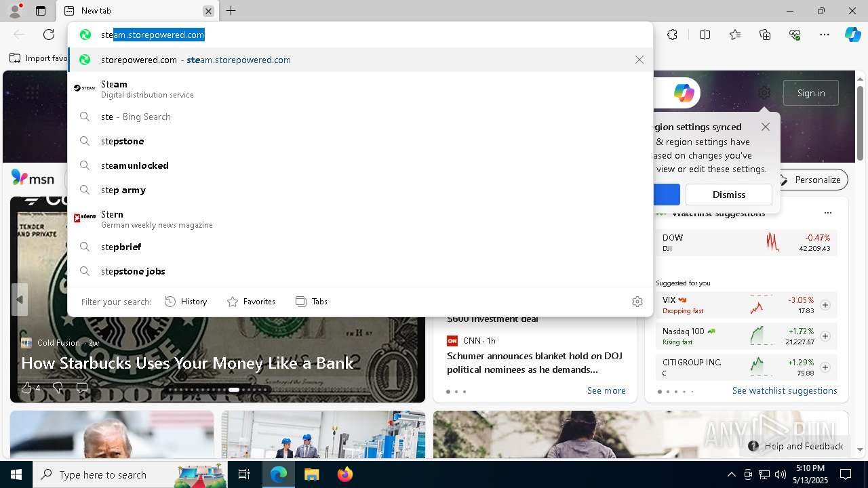Open Browser essentials heart icon
This screenshot has width=868, height=488.
pos(795,35)
